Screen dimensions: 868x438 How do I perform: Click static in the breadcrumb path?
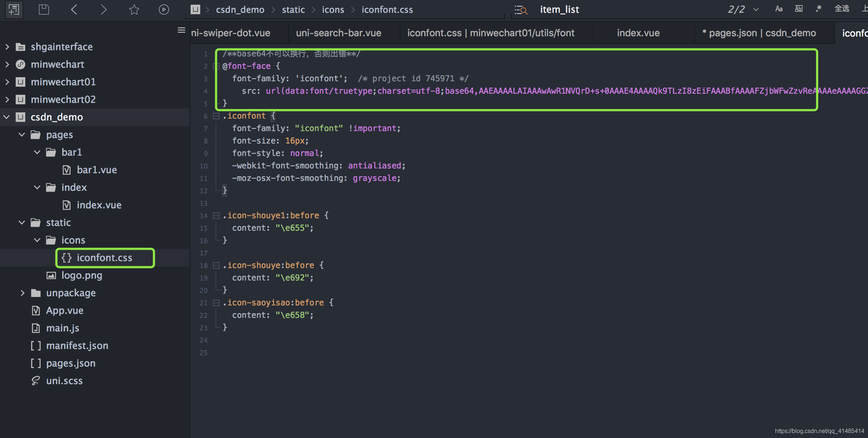click(x=293, y=10)
